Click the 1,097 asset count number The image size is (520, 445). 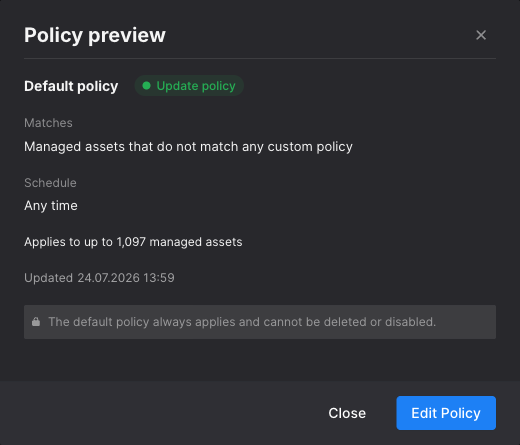coord(131,242)
